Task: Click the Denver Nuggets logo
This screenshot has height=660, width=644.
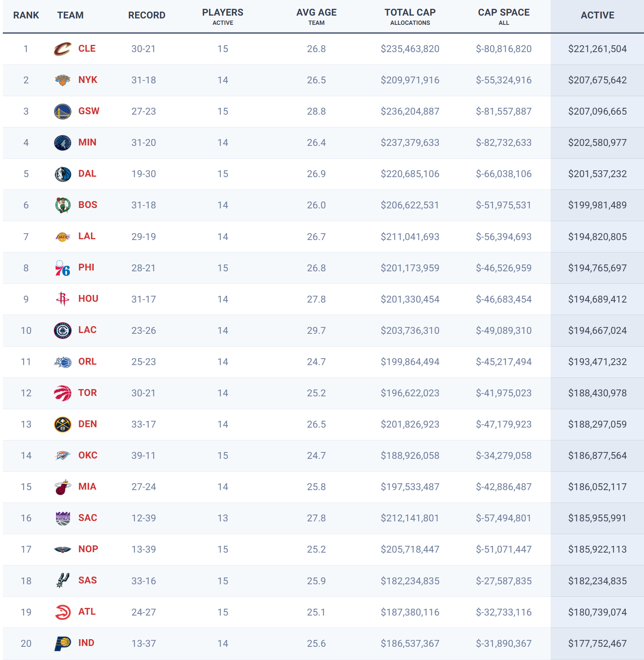Action: tap(63, 424)
